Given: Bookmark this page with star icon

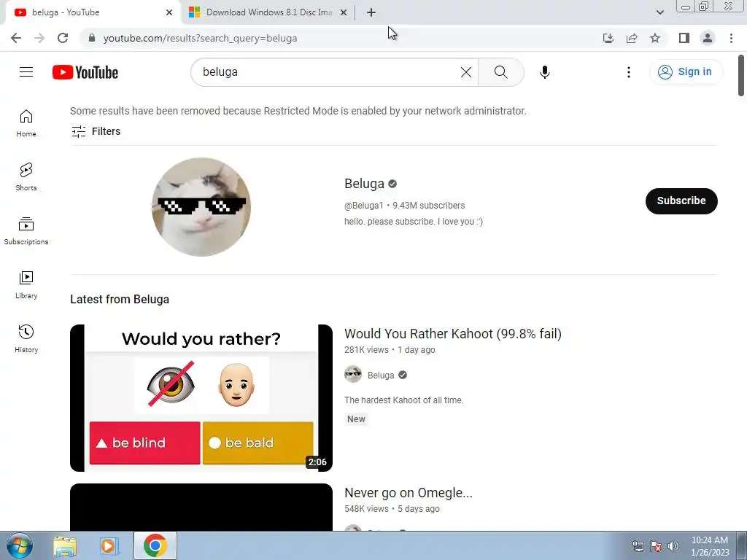Looking at the screenshot, I should 655,38.
